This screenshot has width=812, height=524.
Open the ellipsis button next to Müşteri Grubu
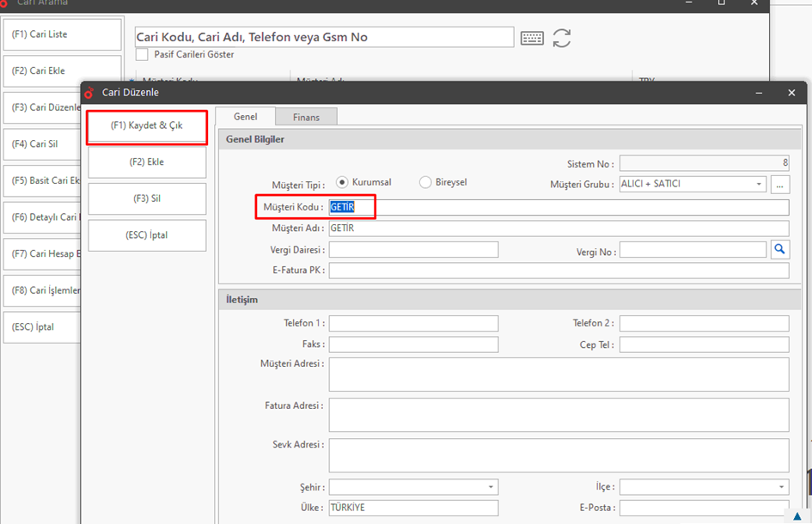point(780,185)
